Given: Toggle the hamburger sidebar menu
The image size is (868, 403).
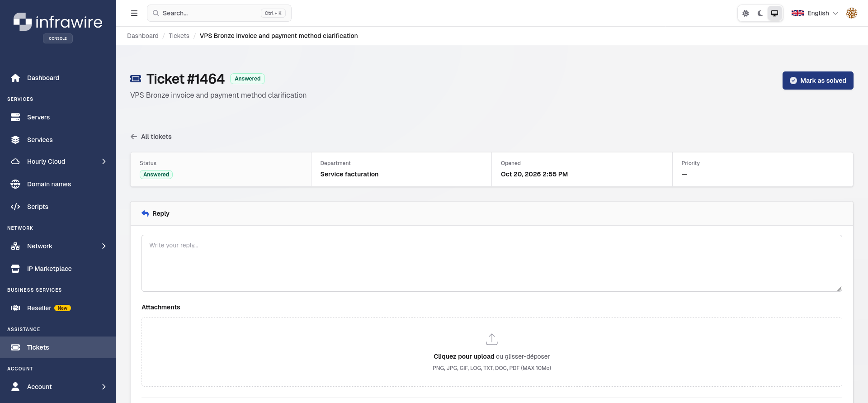Looking at the screenshot, I should (134, 13).
